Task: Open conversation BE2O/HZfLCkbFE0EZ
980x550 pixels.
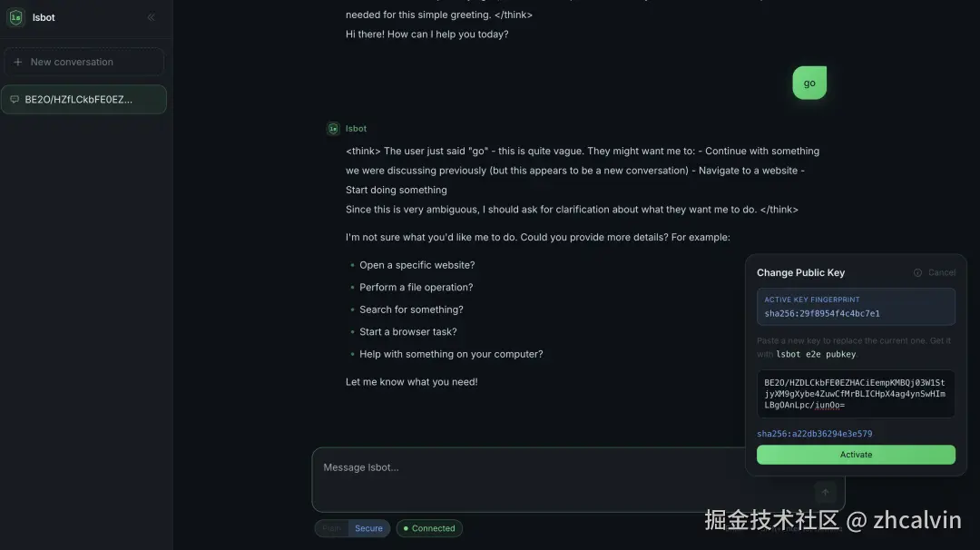Action: 84,99
